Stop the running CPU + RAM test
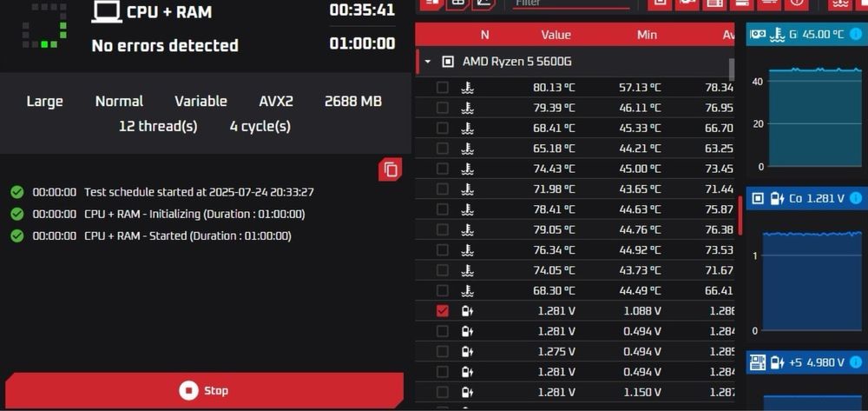868x411 pixels. [204, 390]
